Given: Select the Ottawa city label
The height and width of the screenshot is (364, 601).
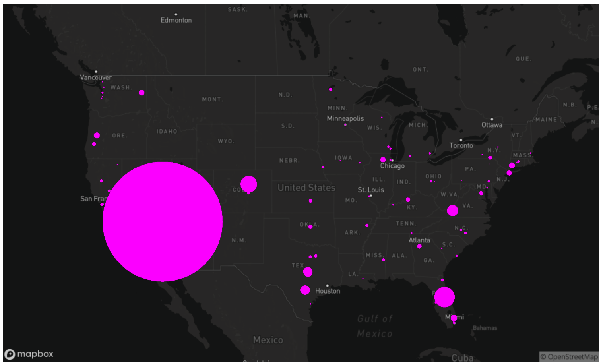Looking at the screenshot, I should 492,125.
